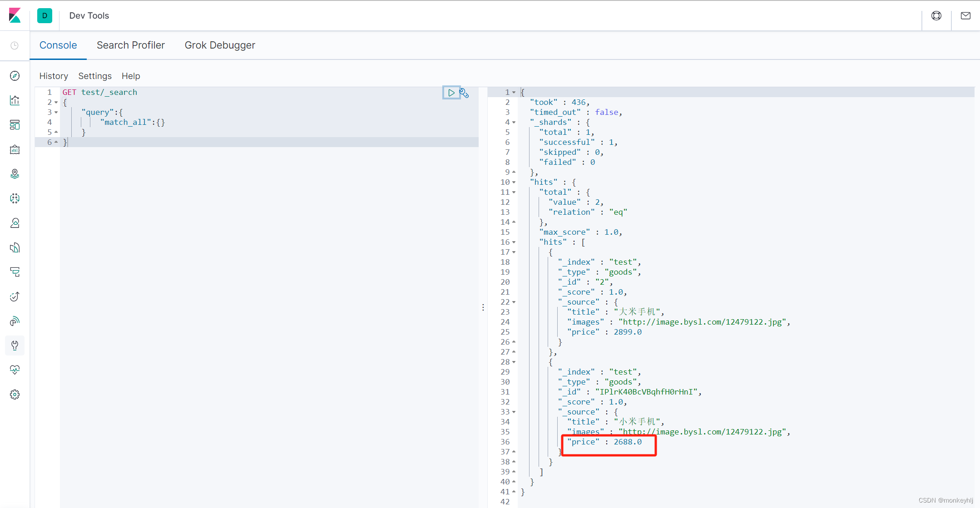Switch to the Grok Debugger tab
The height and width of the screenshot is (508, 980).
[x=220, y=45]
